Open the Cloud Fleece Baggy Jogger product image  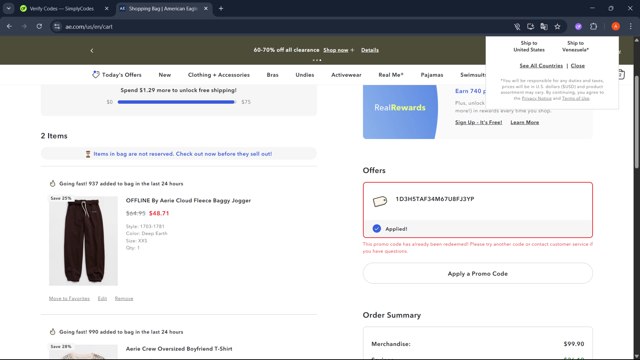[83, 241]
